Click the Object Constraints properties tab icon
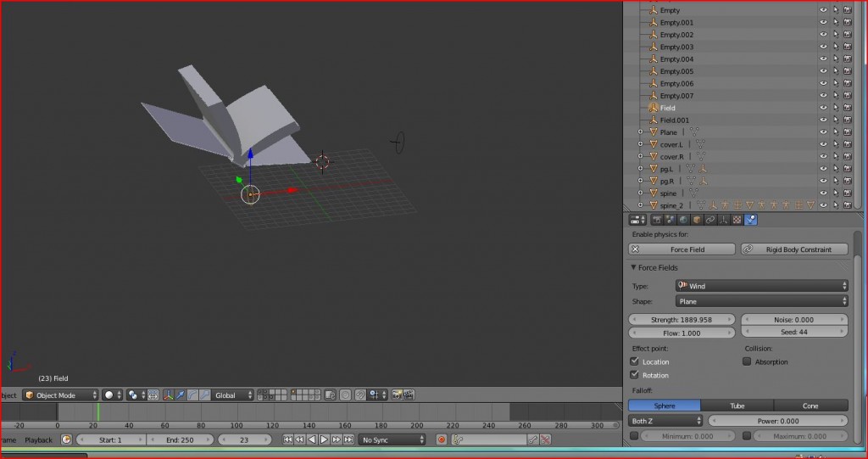Image resolution: width=868 pixels, height=459 pixels. point(709,220)
